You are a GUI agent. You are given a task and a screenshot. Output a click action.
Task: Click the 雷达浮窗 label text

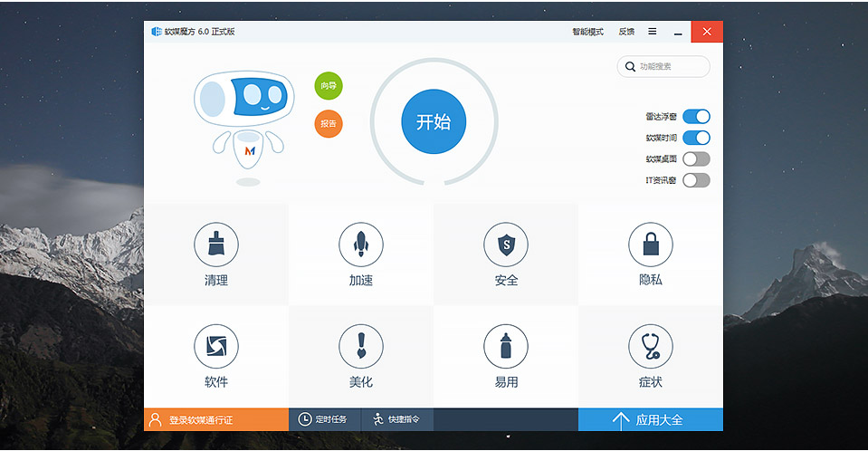(661, 116)
